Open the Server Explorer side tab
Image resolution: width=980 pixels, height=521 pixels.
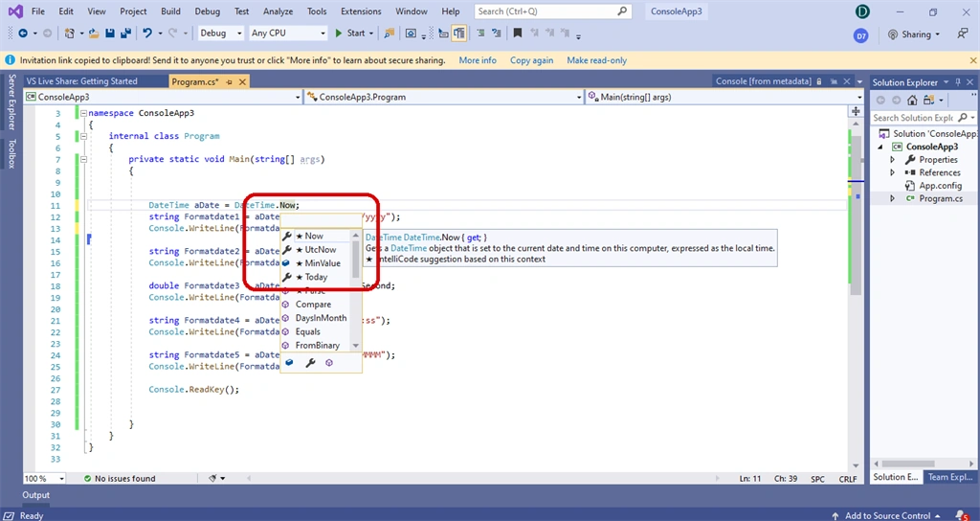click(x=11, y=102)
